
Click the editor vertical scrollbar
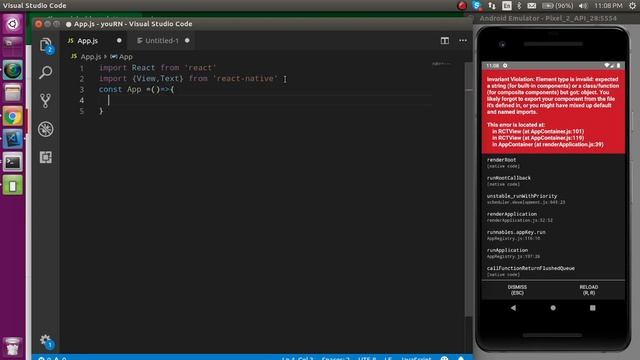(x=469, y=188)
